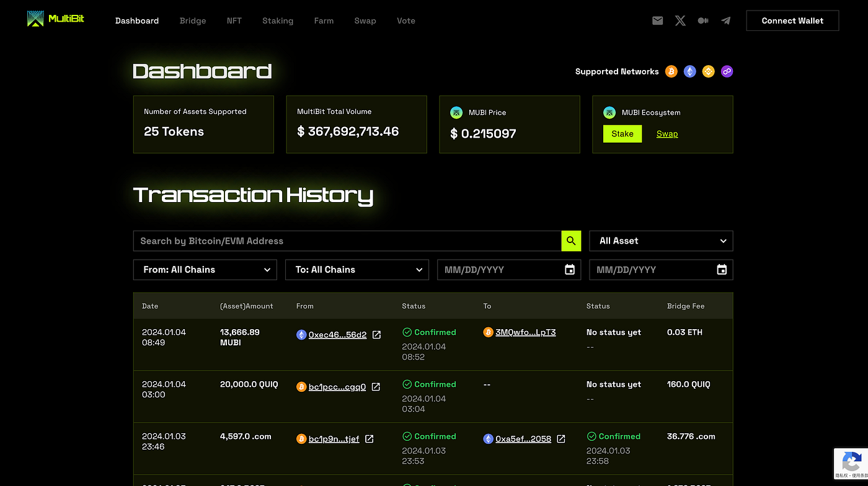Click the (Asset)Amount column header
Viewport: 868px width, 486px height.
coord(247,306)
